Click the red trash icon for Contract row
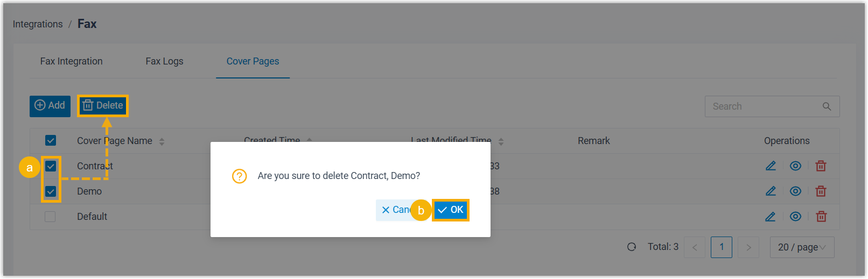This screenshot has width=868, height=279. pos(821,166)
